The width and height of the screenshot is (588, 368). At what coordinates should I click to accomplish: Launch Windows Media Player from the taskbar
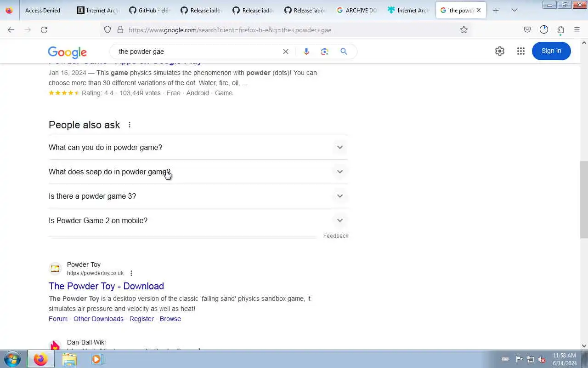click(97, 359)
